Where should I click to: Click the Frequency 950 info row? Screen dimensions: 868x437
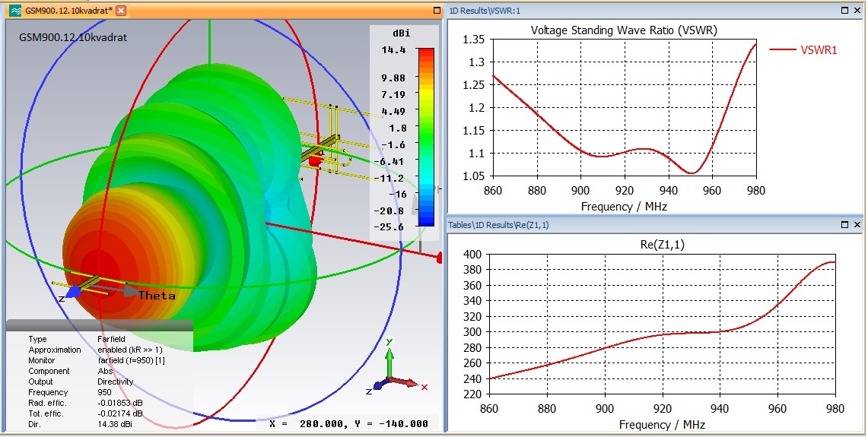point(71,392)
